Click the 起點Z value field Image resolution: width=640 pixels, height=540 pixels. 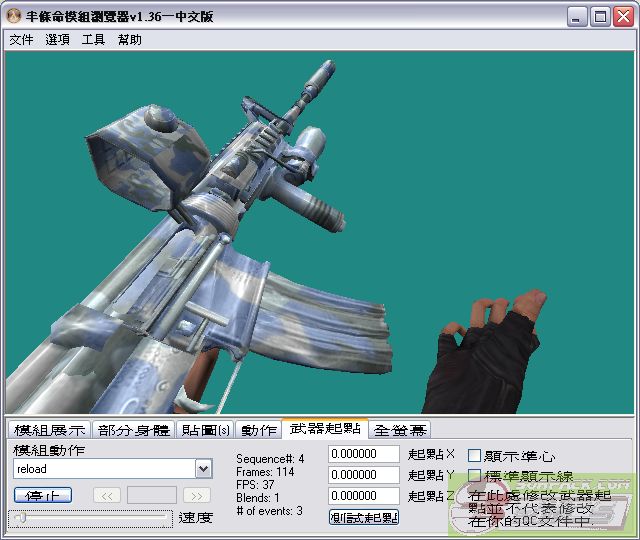coord(363,496)
